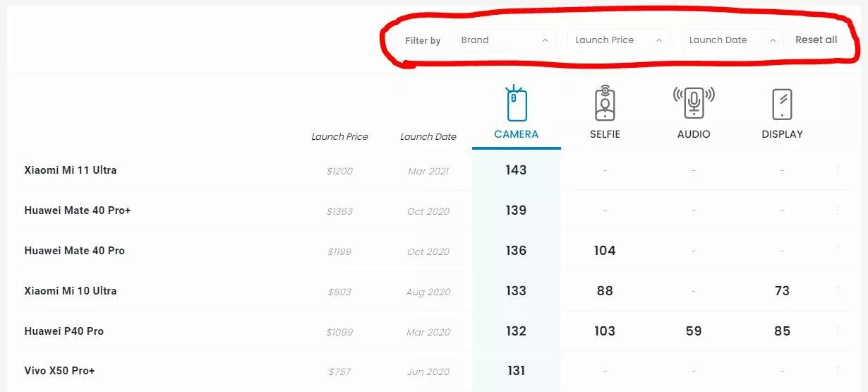Screen dimensions: 868x392
Task: Choose the Audio microphone icon
Action: pyautogui.click(x=694, y=103)
